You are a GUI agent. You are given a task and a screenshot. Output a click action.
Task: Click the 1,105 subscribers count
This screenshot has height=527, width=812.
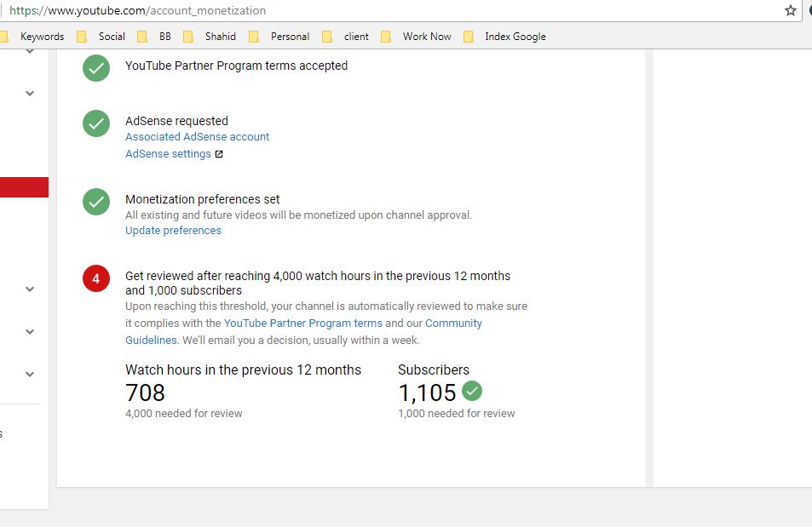pos(427,392)
